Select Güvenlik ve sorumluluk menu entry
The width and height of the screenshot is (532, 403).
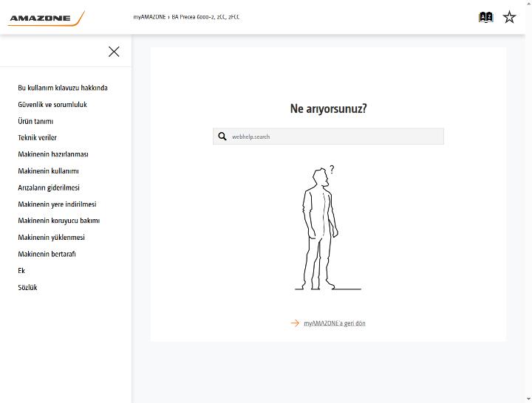pos(52,104)
